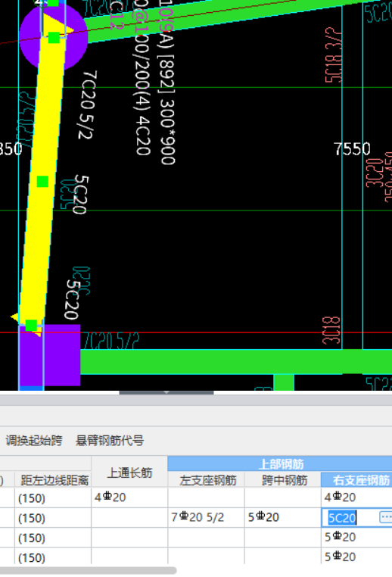Select the highlighted yellow beam
The image size is (392, 577).
coord(39,221)
